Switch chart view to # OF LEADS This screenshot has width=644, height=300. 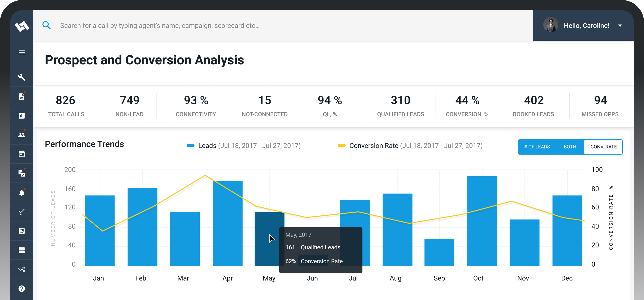tap(537, 147)
